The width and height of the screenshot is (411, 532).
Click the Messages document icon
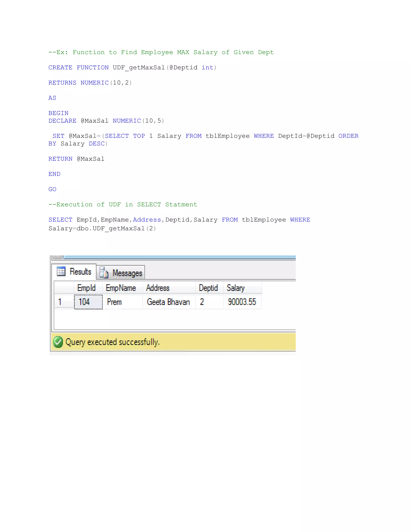[x=104, y=273]
